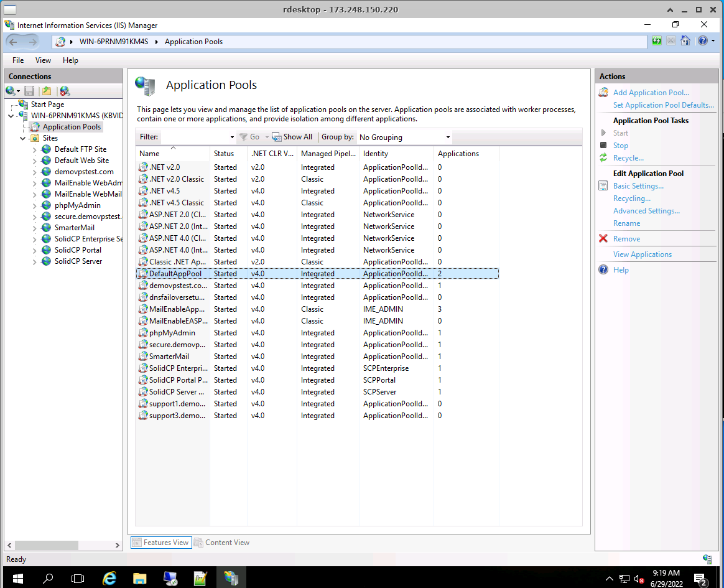Open the Help menu

[x=71, y=60]
